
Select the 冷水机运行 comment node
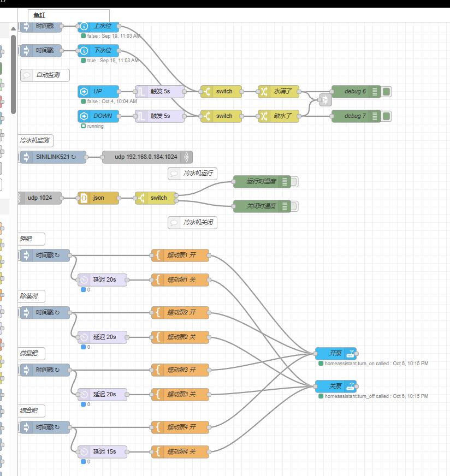pyautogui.click(x=192, y=174)
